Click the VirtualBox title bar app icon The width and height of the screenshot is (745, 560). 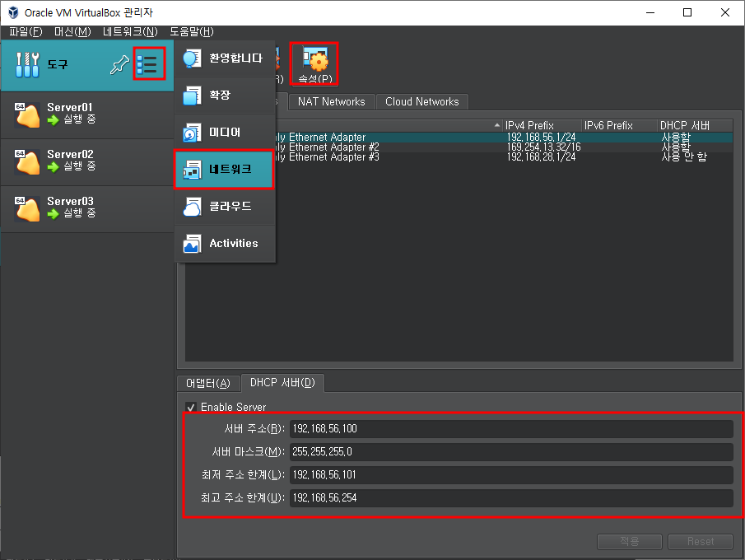pos(13,12)
